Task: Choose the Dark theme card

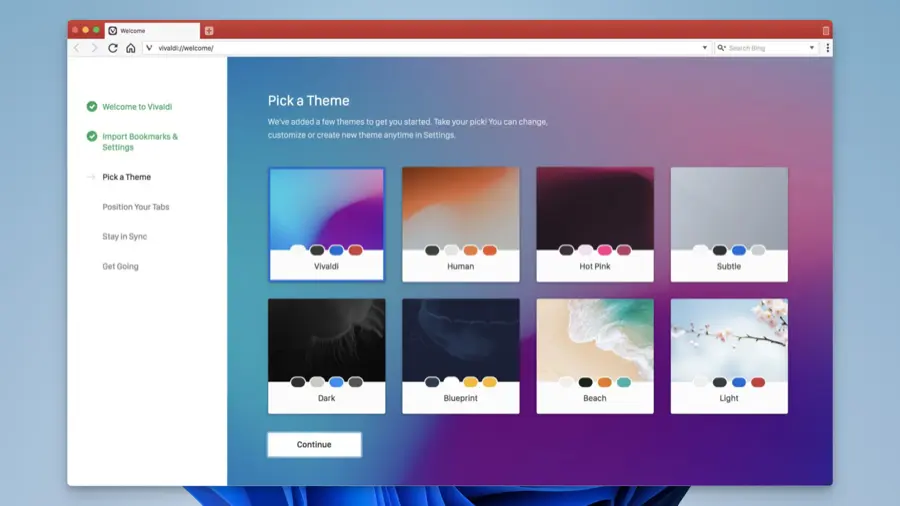Action: 327,356
